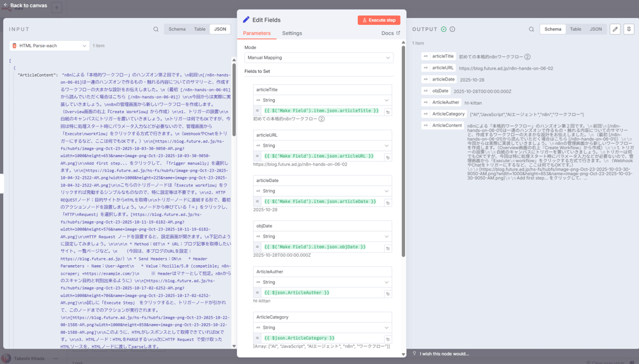Click the reset icon beside articleTitle expression
The image size is (639, 364).
(x=387, y=112)
